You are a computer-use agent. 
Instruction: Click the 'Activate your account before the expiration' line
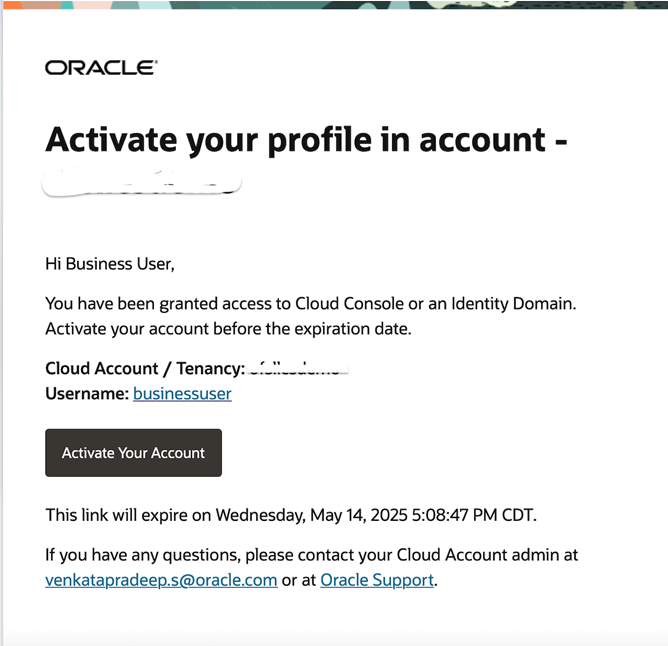pos(228,329)
